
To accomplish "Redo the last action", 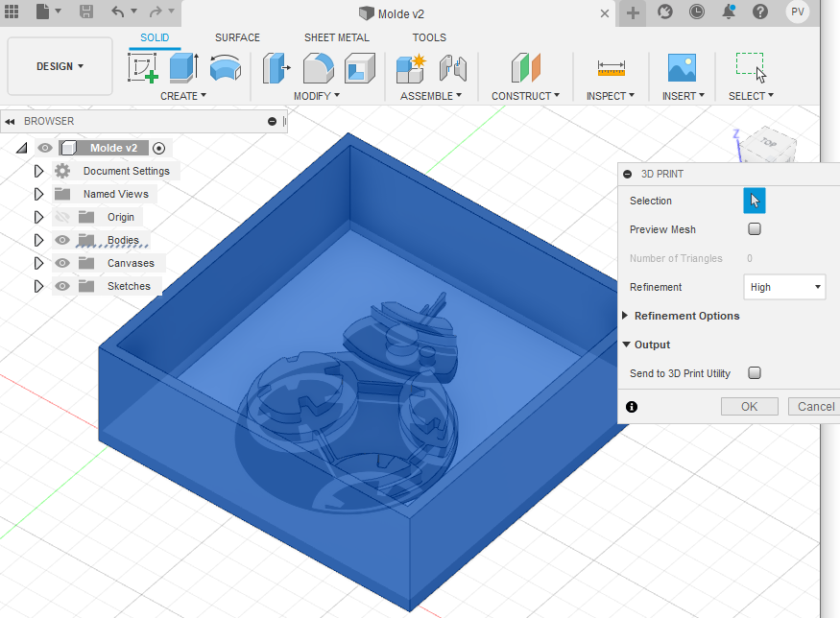I will coord(156,12).
